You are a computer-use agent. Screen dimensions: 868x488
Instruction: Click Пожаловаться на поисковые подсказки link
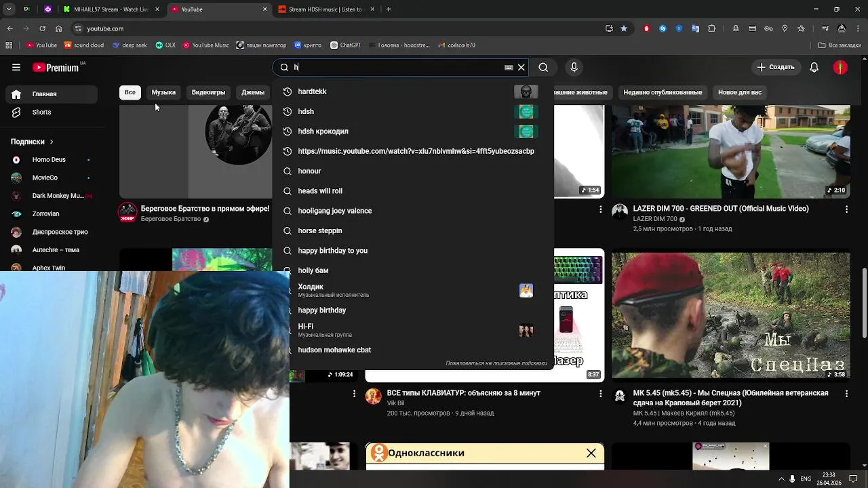click(496, 363)
